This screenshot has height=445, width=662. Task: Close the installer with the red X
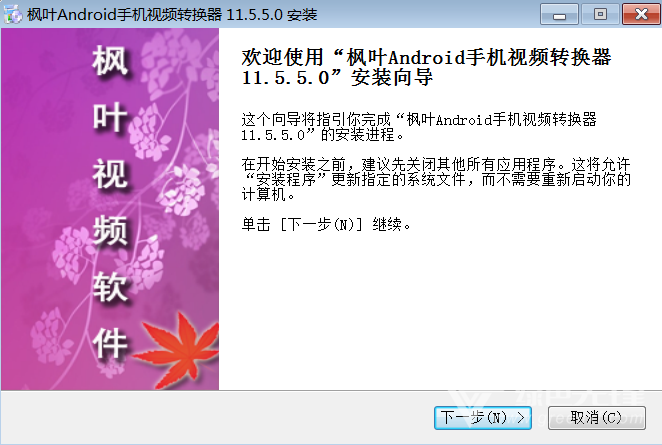tap(641, 14)
